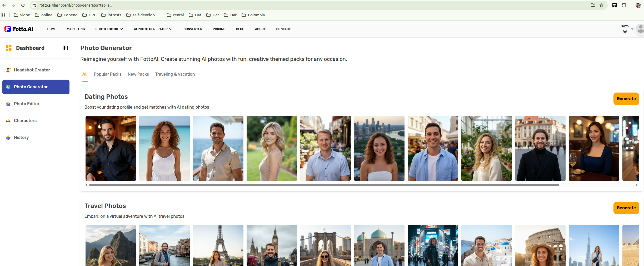Open the browser apps grid icon
Image resolution: width=644 pixels, height=266 pixels.
pos(3,15)
